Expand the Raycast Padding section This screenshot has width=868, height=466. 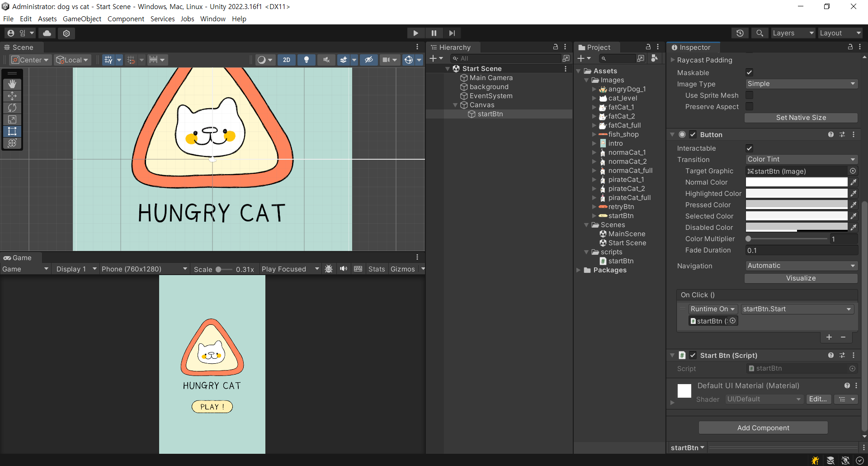673,60
